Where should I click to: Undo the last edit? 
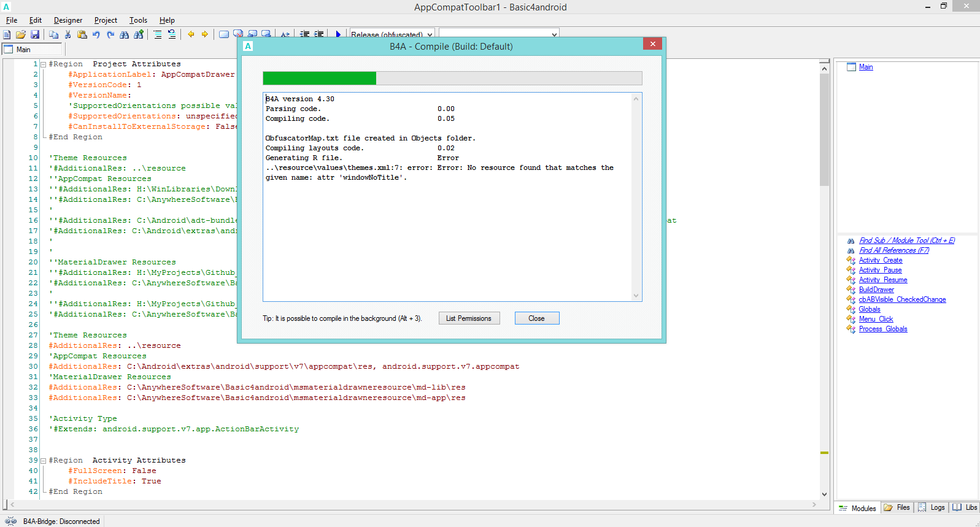click(96, 35)
